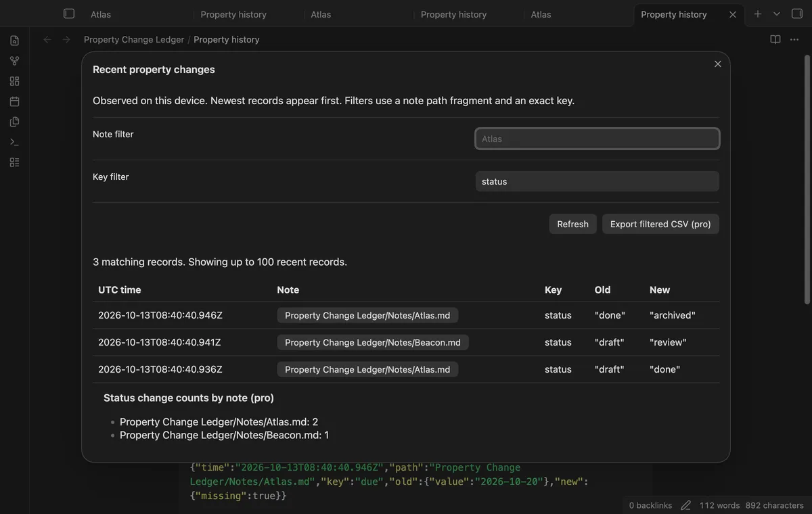The width and height of the screenshot is (812, 514).
Task: Click the "review" new value cell
Action: point(668,342)
